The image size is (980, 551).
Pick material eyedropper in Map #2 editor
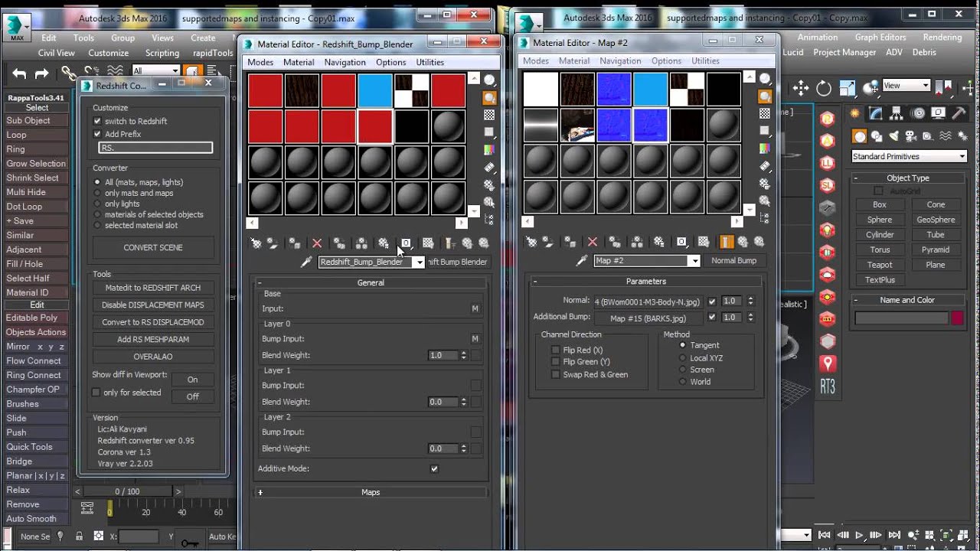pyautogui.click(x=582, y=261)
